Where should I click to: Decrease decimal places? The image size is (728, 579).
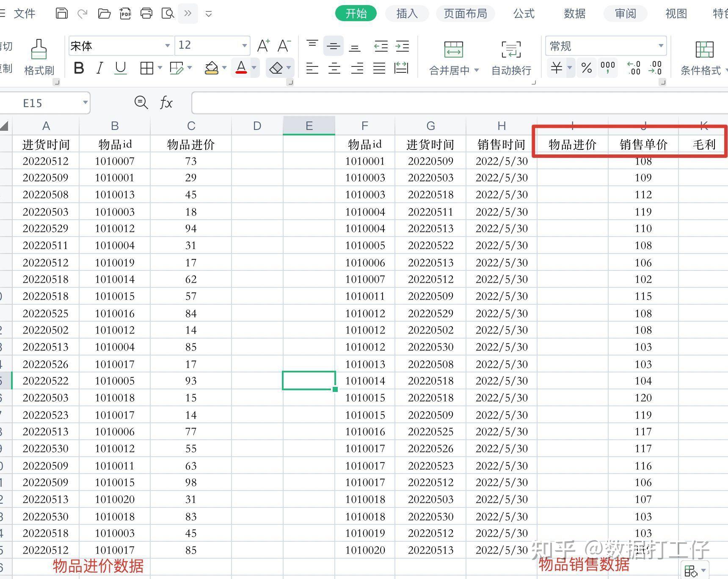[x=655, y=68]
